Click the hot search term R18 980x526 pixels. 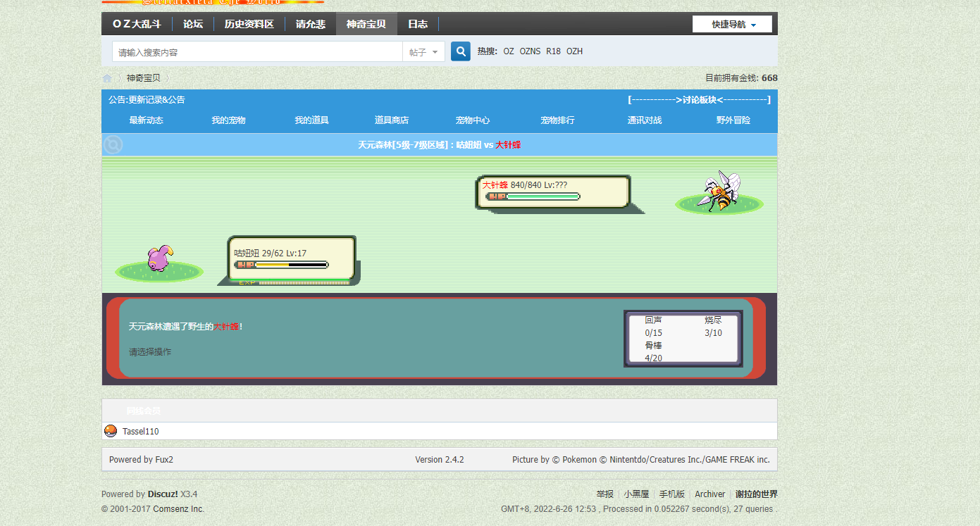[553, 51]
